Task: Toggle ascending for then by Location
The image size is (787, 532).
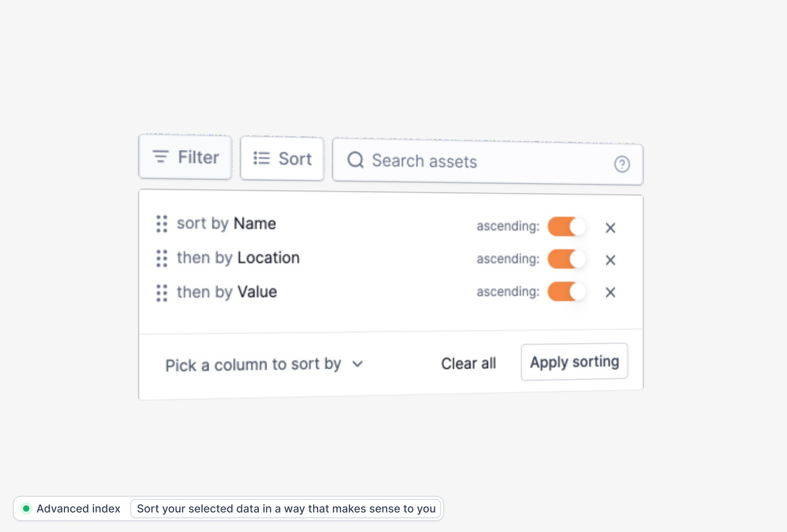Action: pos(566,259)
